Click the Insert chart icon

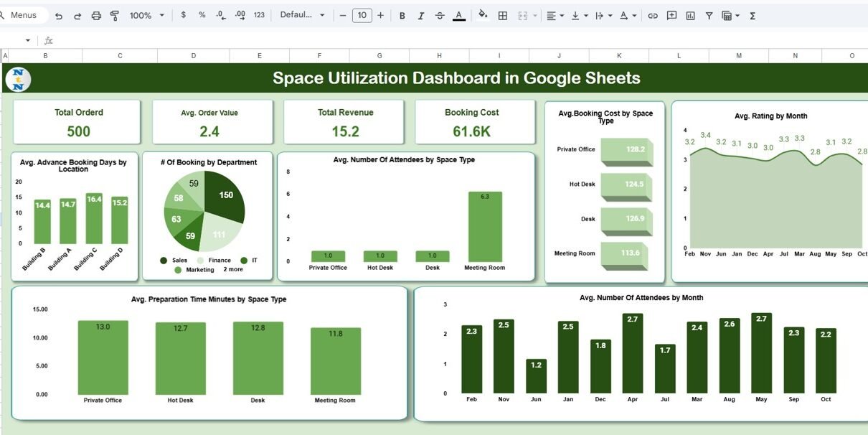(x=690, y=16)
